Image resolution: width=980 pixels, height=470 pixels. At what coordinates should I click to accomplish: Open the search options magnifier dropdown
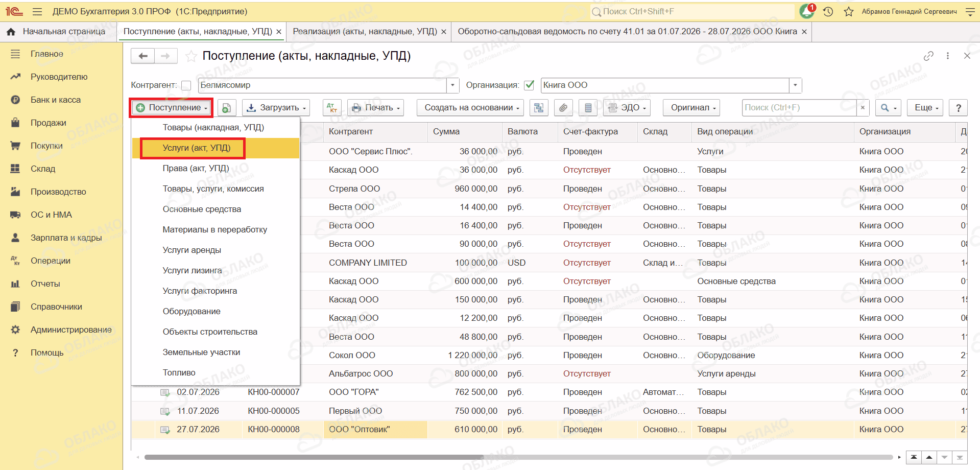click(889, 108)
